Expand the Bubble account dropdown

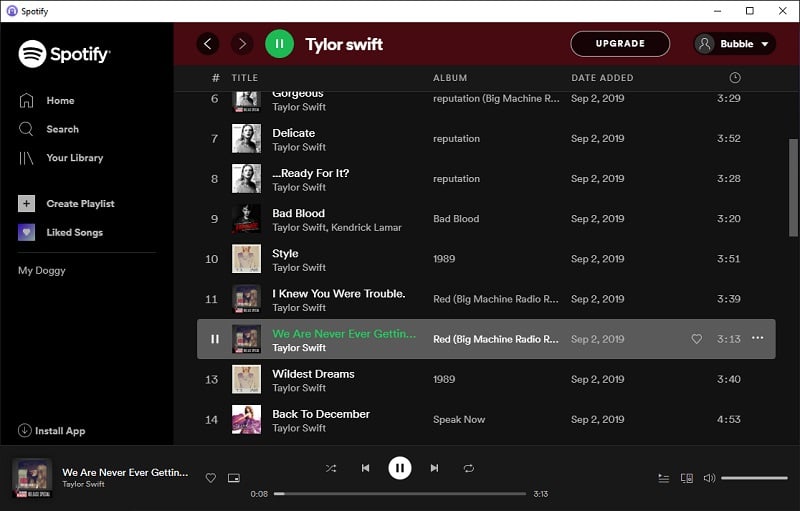pyautogui.click(x=735, y=44)
